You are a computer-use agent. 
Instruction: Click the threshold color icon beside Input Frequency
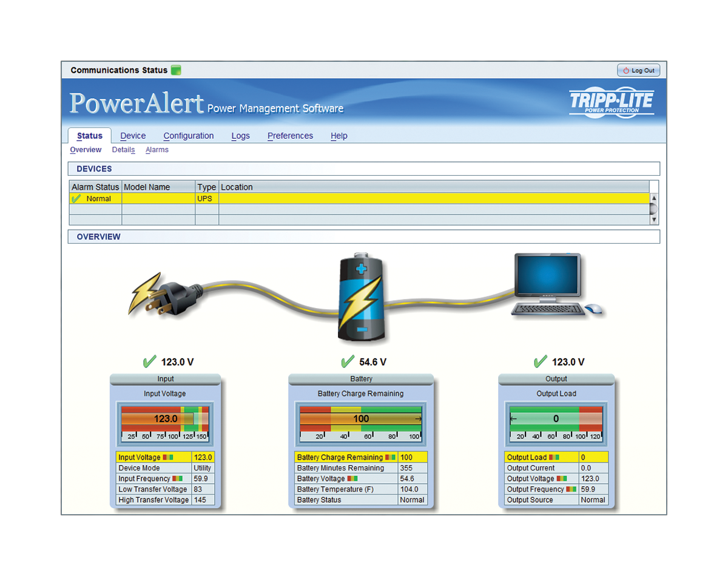point(177,479)
